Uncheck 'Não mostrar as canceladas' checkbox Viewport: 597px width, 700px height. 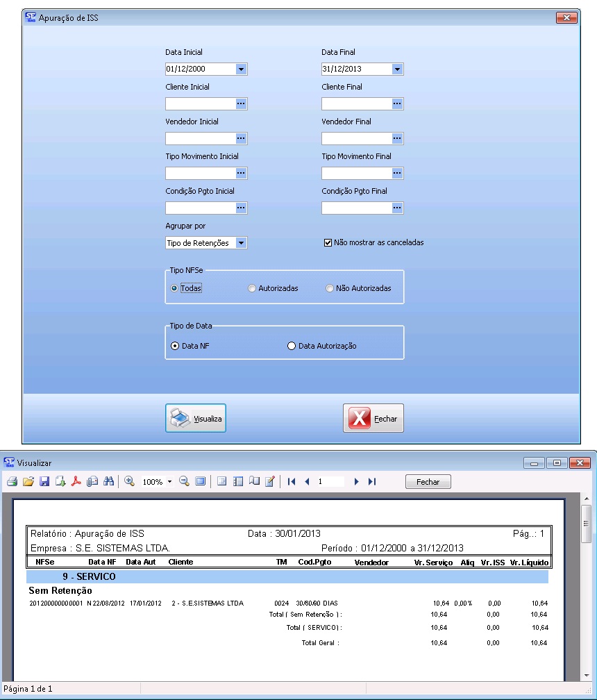click(x=328, y=243)
